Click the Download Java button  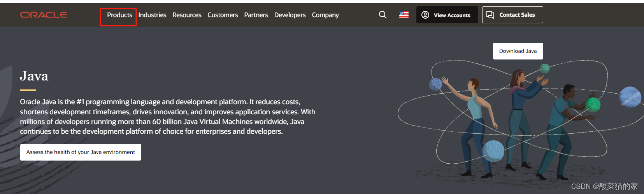pos(518,51)
